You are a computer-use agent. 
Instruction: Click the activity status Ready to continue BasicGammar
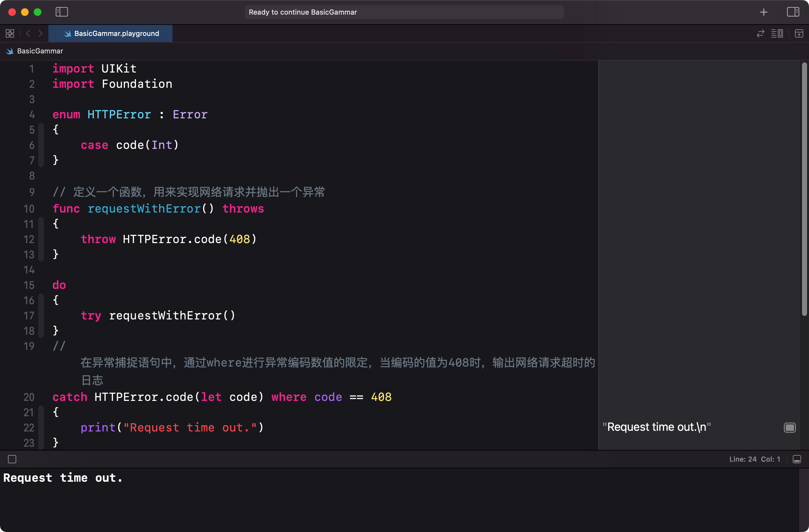pyautogui.click(x=404, y=12)
